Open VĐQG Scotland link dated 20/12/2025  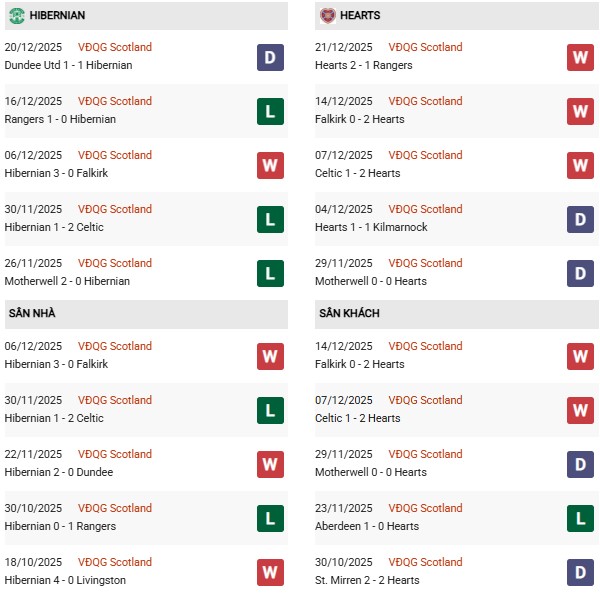coord(115,47)
